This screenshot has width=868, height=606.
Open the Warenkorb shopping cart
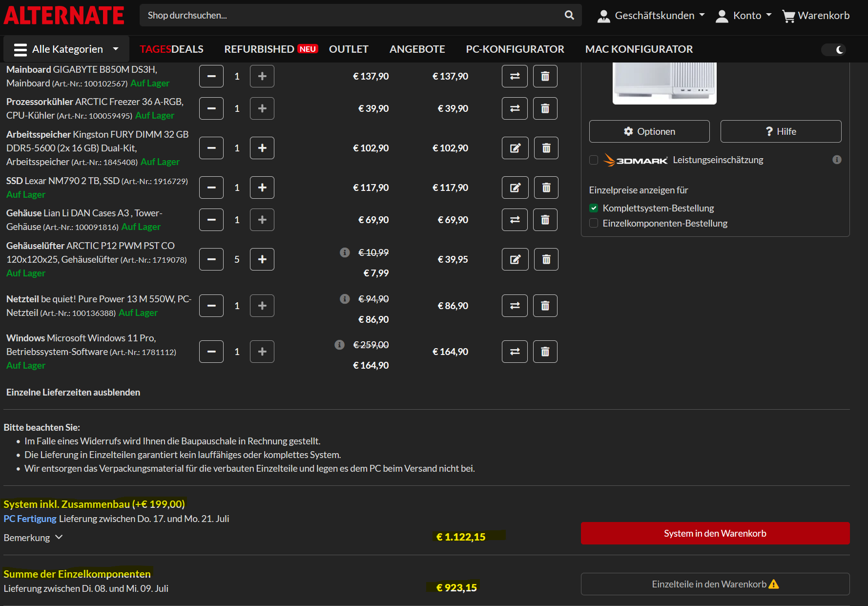[x=816, y=16]
